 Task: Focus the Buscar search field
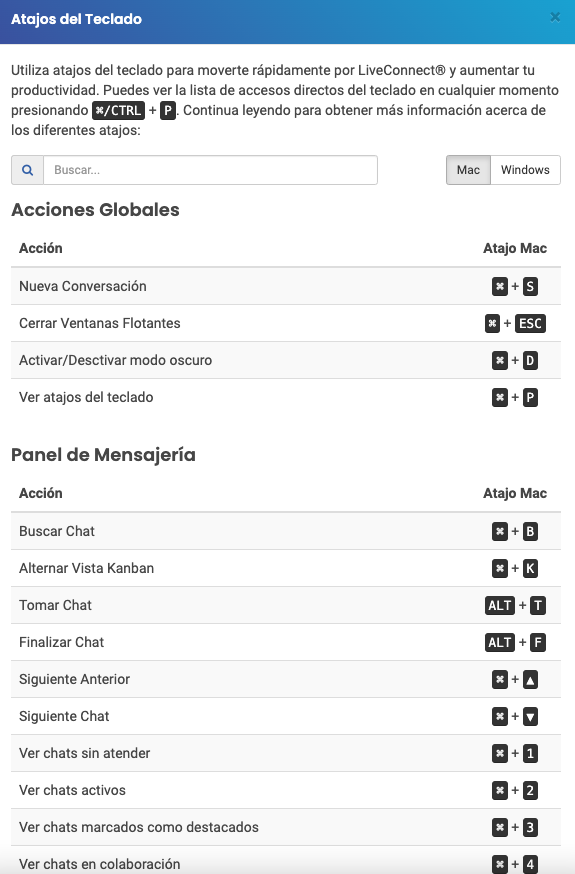(x=211, y=170)
